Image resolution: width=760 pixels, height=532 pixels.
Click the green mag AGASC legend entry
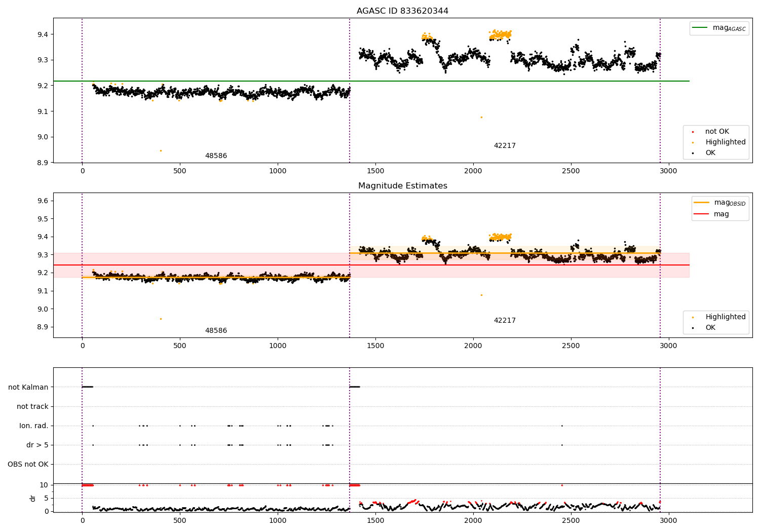[719, 28]
